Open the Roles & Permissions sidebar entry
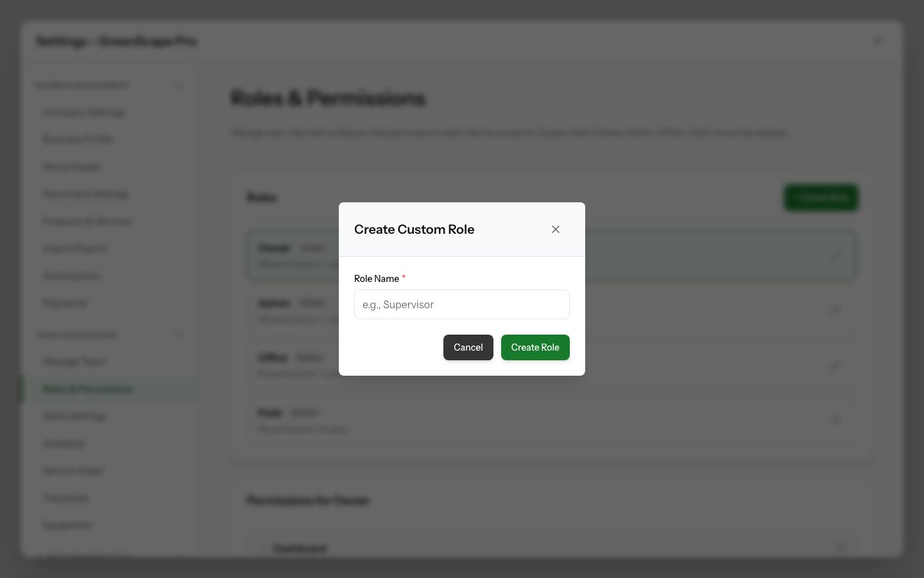924x578 pixels. [88, 389]
